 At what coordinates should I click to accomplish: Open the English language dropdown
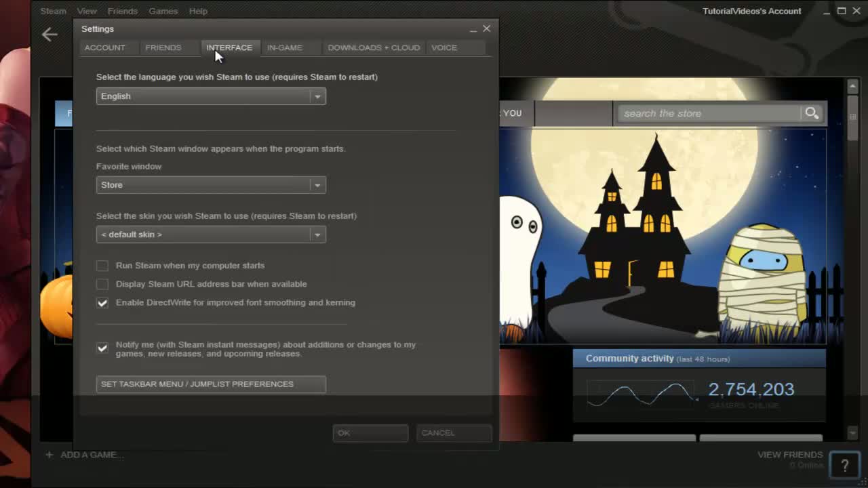coord(211,96)
